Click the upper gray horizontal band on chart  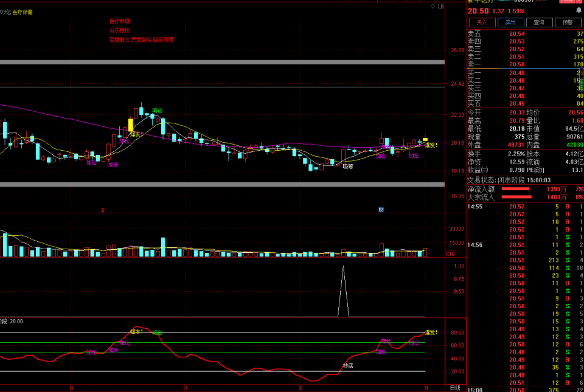pyautogui.click(x=223, y=62)
